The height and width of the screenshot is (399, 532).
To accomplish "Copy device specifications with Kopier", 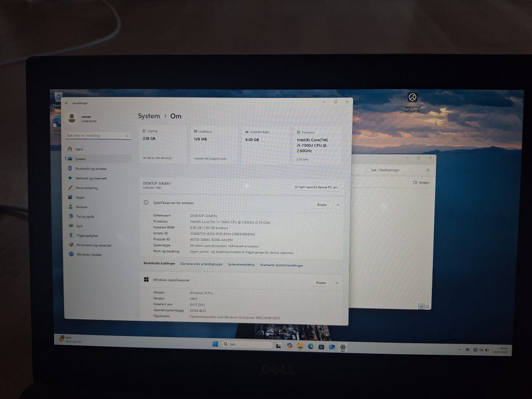I will coord(322,204).
